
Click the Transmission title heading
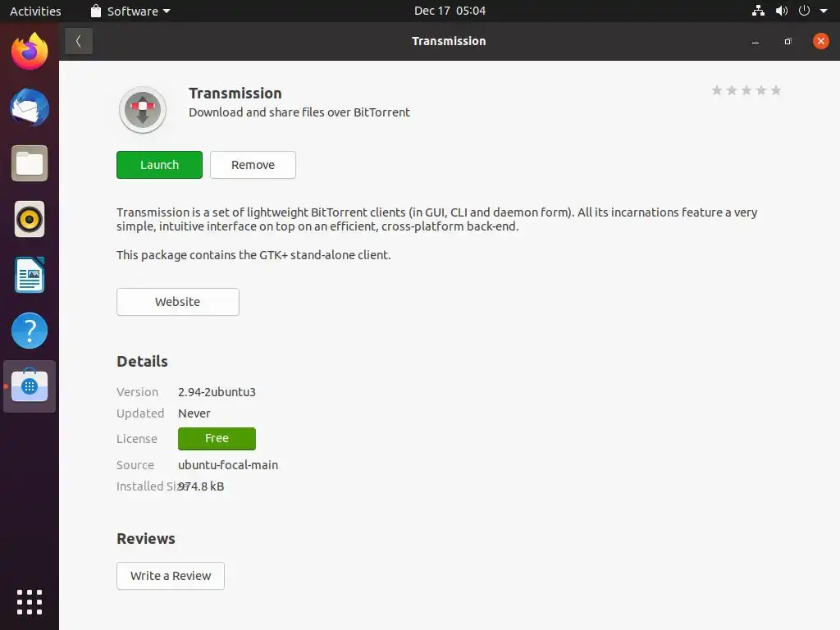pos(235,94)
